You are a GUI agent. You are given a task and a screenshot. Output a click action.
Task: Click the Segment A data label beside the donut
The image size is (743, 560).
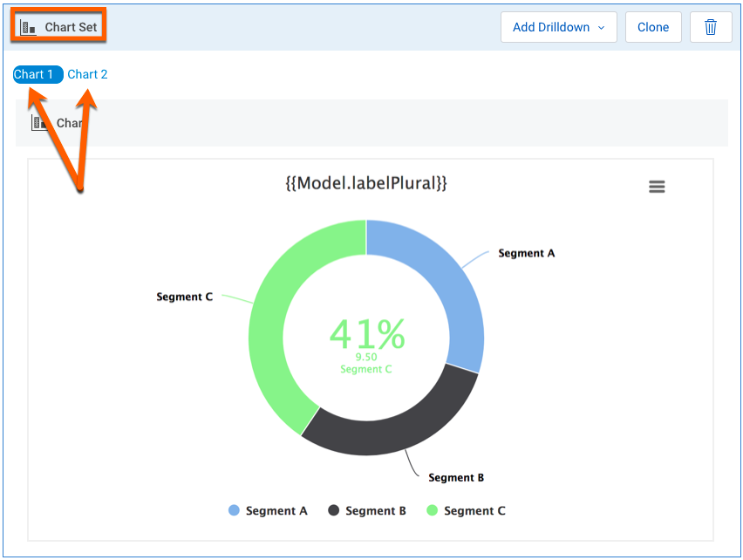526,253
